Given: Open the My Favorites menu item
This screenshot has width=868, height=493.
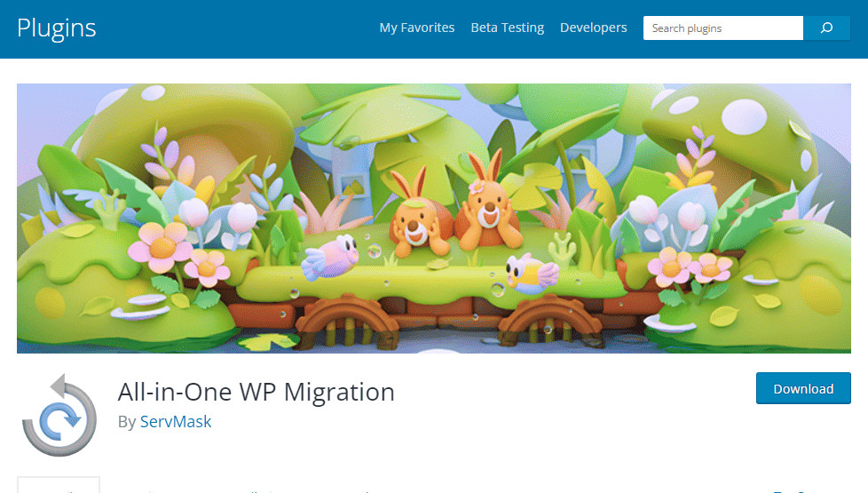Looking at the screenshot, I should (416, 28).
